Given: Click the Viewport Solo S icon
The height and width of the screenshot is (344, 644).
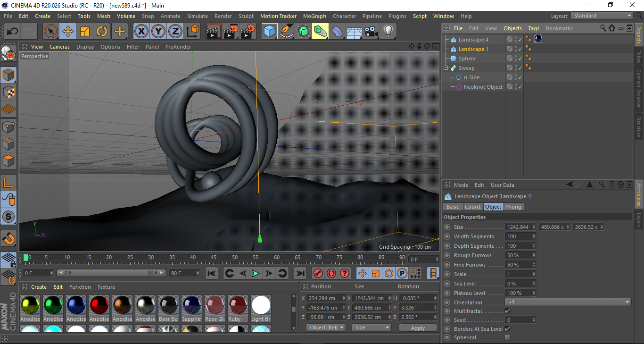Looking at the screenshot, I should pyautogui.click(x=8, y=217).
